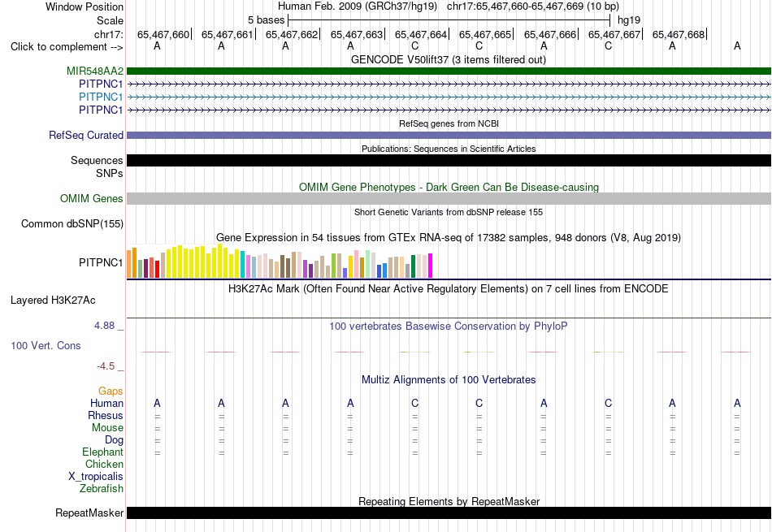Screen dimensions: 772x532
Task: Select the Mouse species label
Action: point(107,428)
